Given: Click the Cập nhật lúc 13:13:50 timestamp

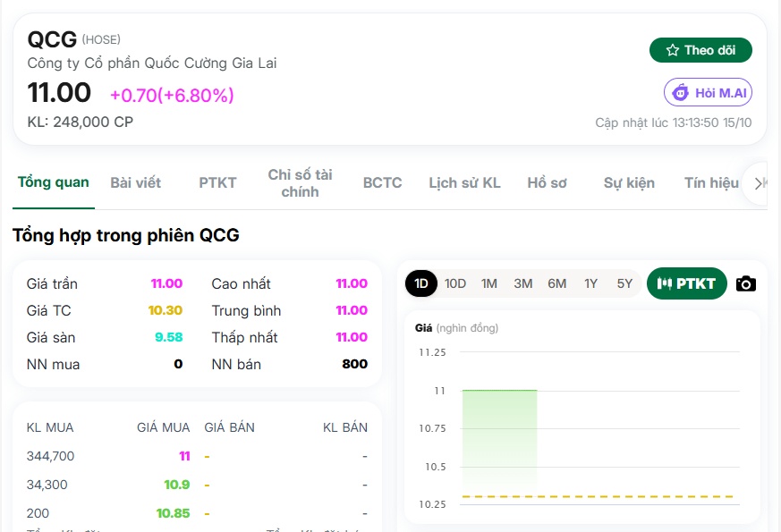Looking at the screenshot, I should (x=674, y=122).
